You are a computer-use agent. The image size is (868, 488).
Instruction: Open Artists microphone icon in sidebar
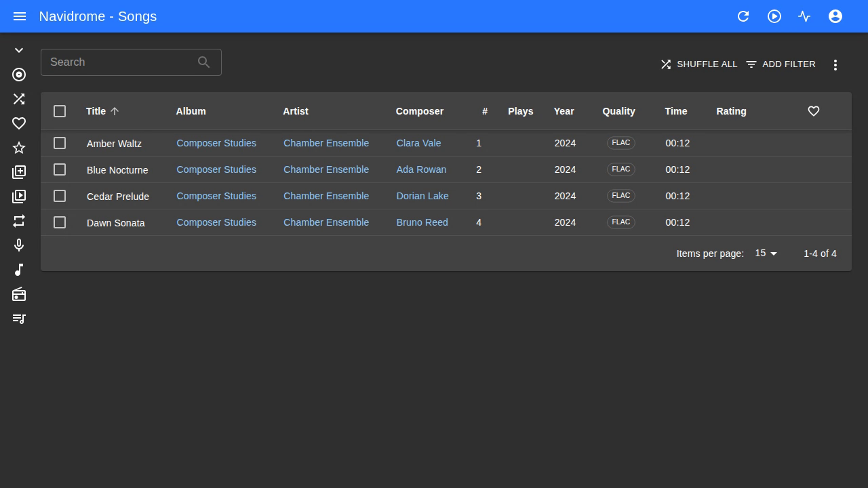19,245
